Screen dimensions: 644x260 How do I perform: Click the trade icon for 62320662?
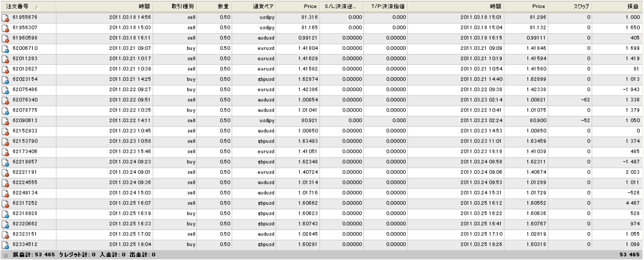pos(6,224)
